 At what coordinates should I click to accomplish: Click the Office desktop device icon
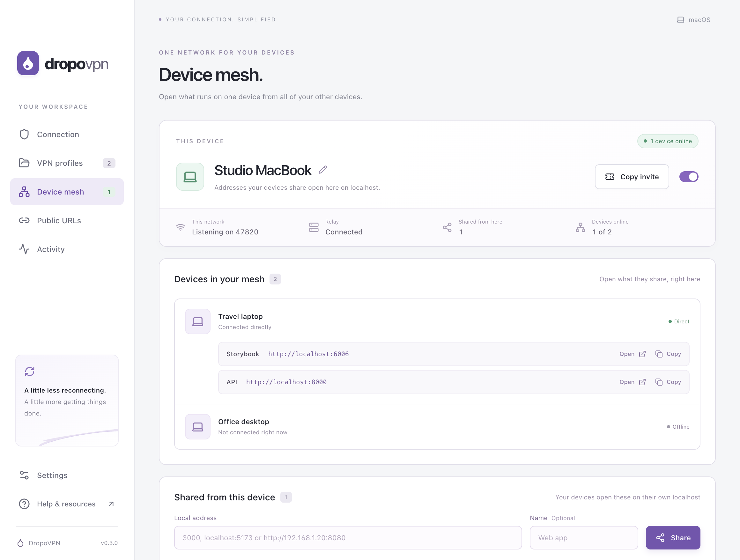coord(198,426)
